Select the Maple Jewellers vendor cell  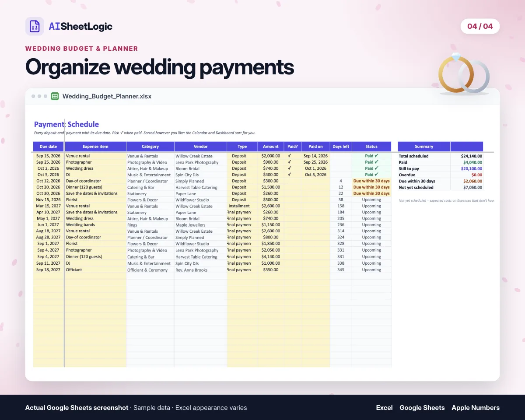tap(201, 225)
